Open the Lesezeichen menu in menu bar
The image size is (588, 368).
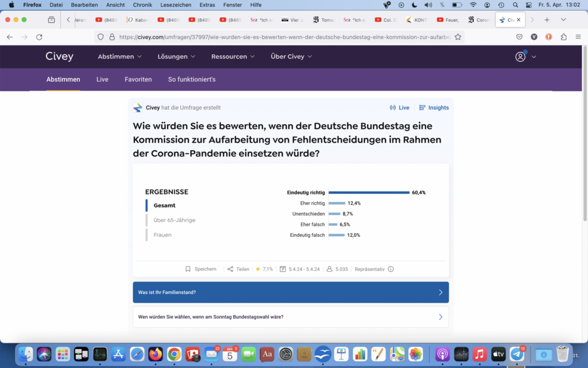coord(176,5)
